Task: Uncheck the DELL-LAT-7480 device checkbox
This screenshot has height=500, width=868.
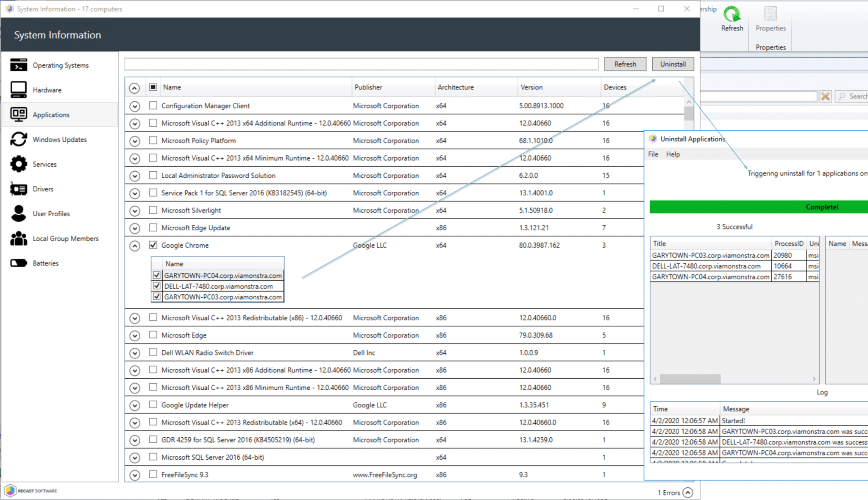Action: pyautogui.click(x=157, y=286)
